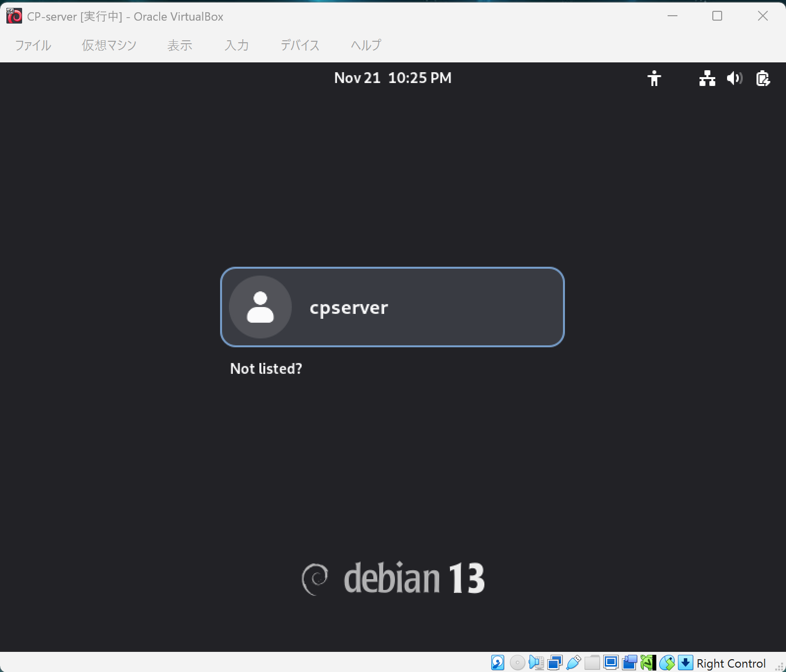Open the ファイル menu
The width and height of the screenshot is (786, 672).
click(x=33, y=45)
